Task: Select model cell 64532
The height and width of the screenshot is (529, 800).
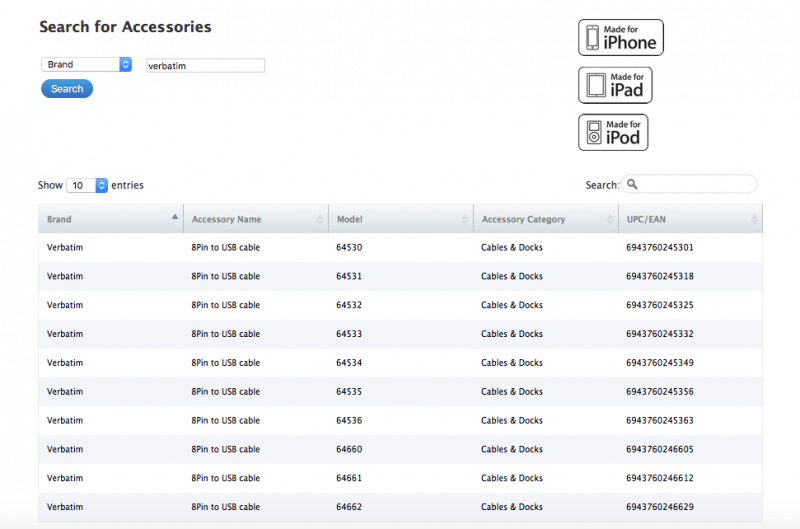Action: 349,305
